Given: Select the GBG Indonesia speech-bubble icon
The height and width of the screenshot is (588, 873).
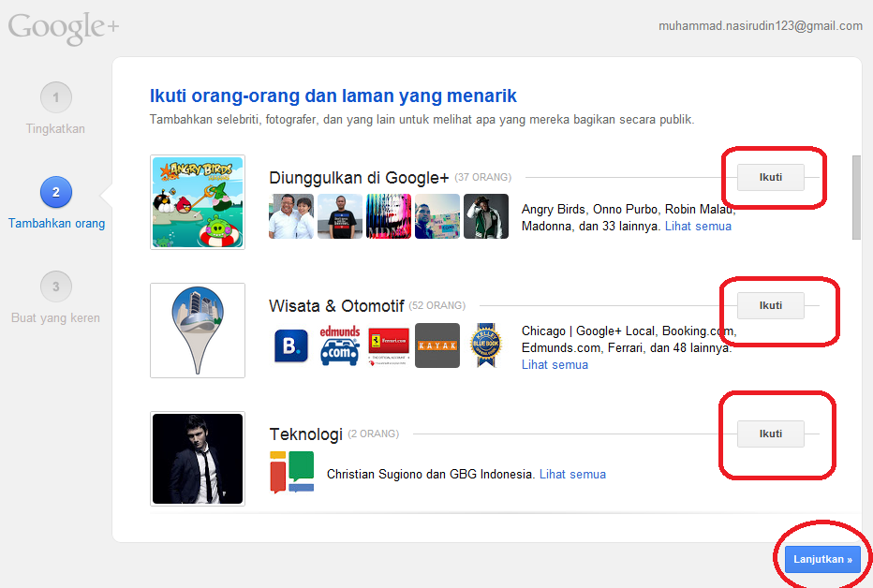Looking at the screenshot, I should point(291,472).
